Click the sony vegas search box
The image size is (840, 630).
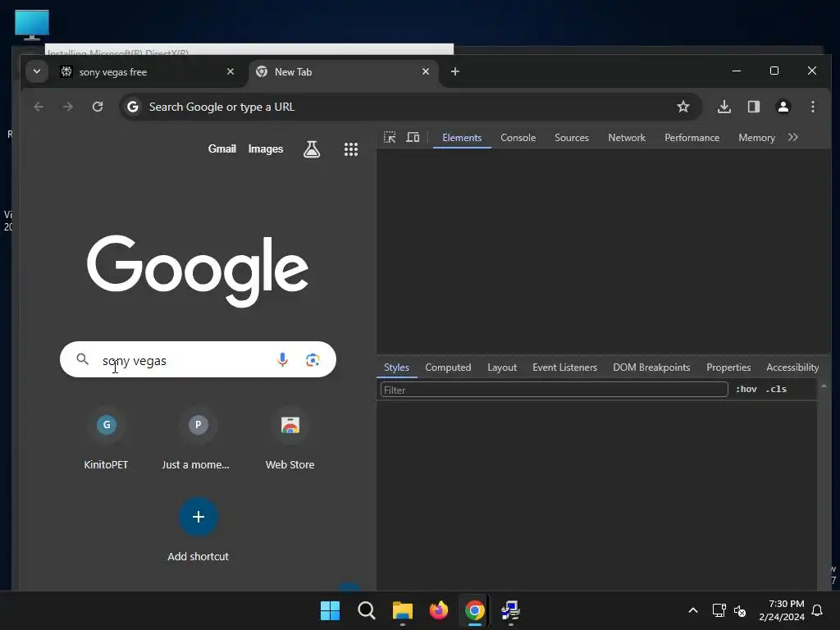click(x=199, y=359)
